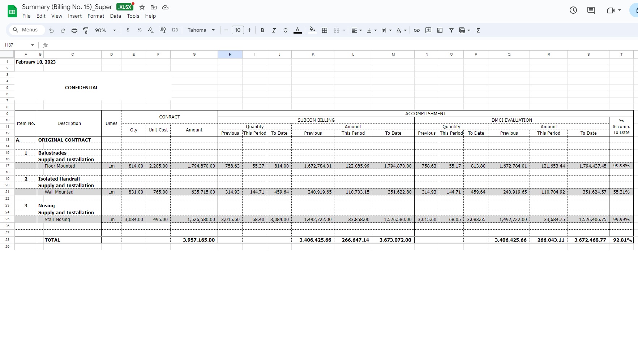Click the Undo arrow icon

point(51,30)
